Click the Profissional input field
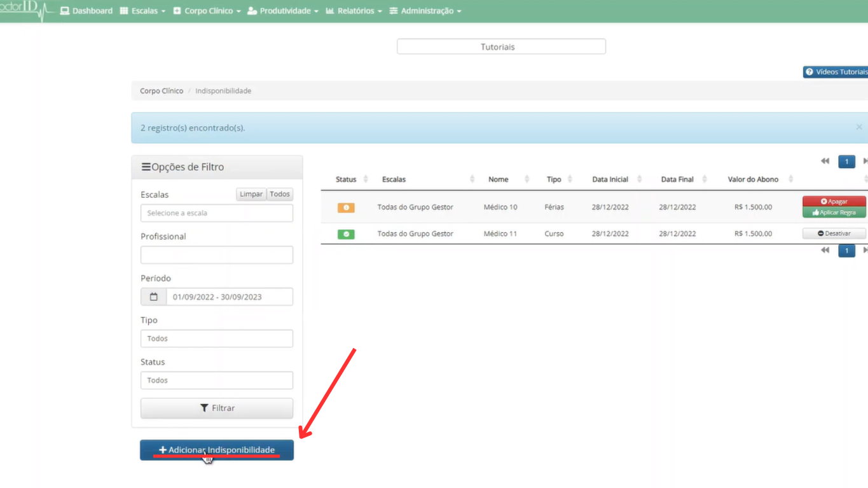The width and height of the screenshot is (868, 488). pos(217,255)
